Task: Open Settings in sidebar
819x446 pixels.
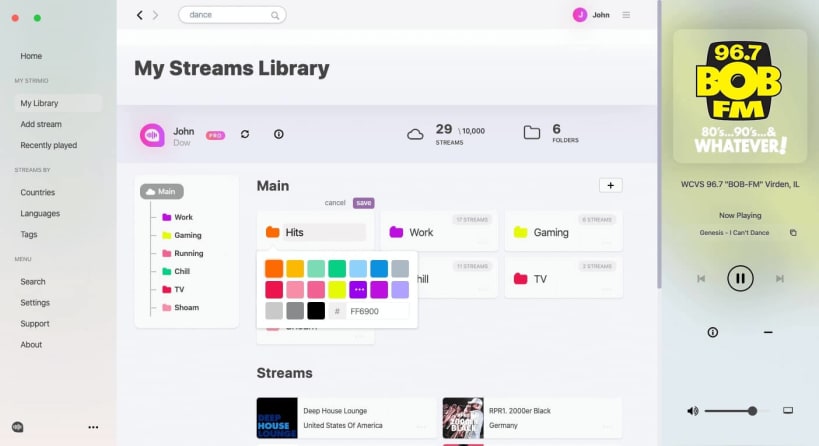Action: coord(35,302)
